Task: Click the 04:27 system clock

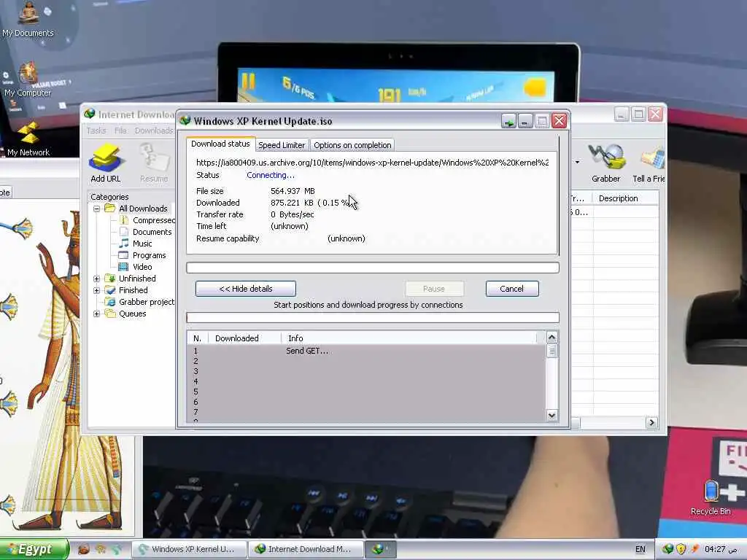Action: [x=720, y=549]
